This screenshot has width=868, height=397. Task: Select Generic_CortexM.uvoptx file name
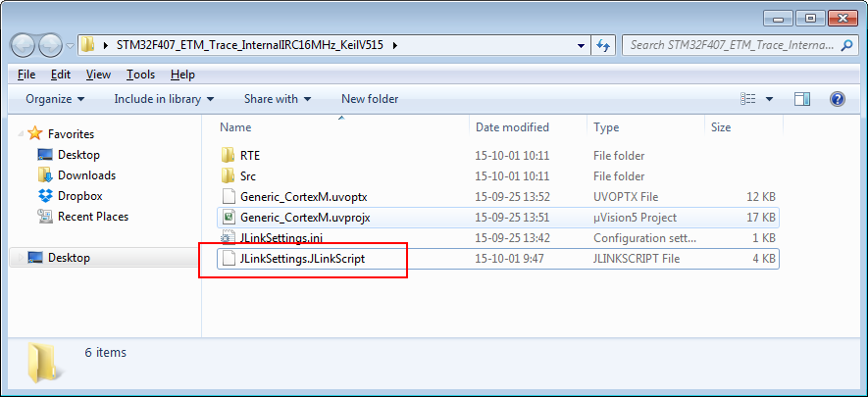[304, 197]
